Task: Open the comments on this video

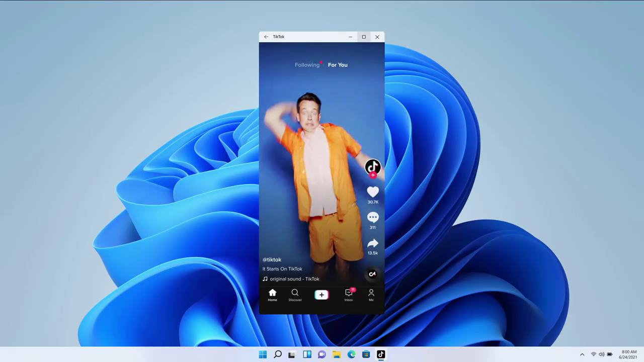Action: click(x=373, y=217)
